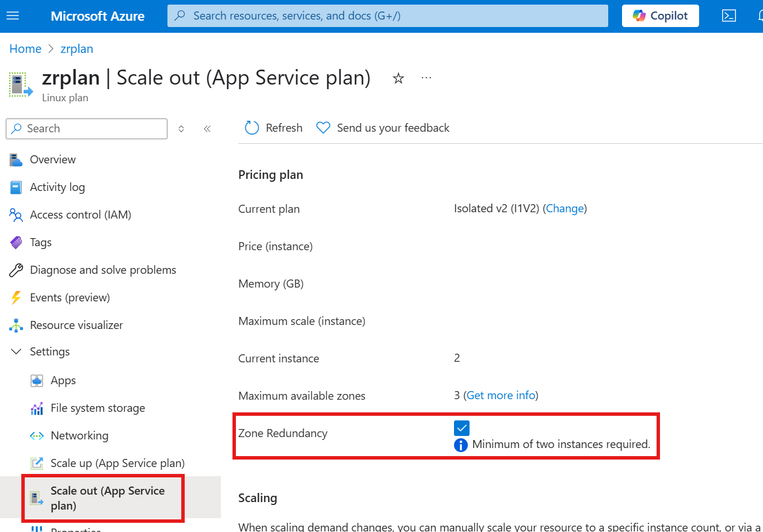Favorite zrplan with the star icon
The height and width of the screenshot is (532, 763).
point(398,78)
